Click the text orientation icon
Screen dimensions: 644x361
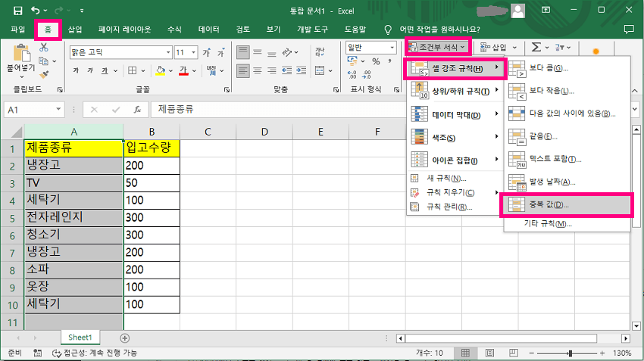click(287, 52)
